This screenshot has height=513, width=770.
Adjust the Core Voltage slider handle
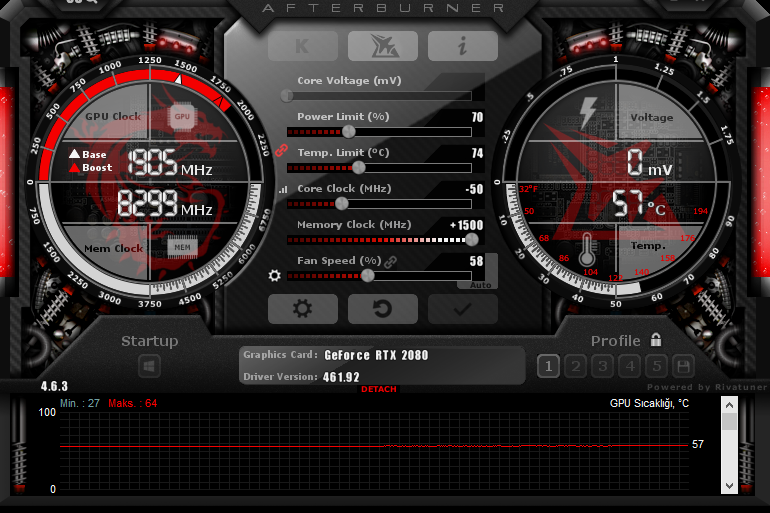pyautogui.click(x=287, y=96)
